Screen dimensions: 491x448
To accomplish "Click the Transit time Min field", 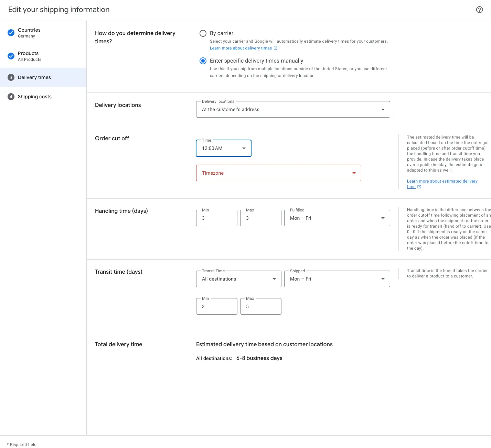I will [x=216, y=306].
